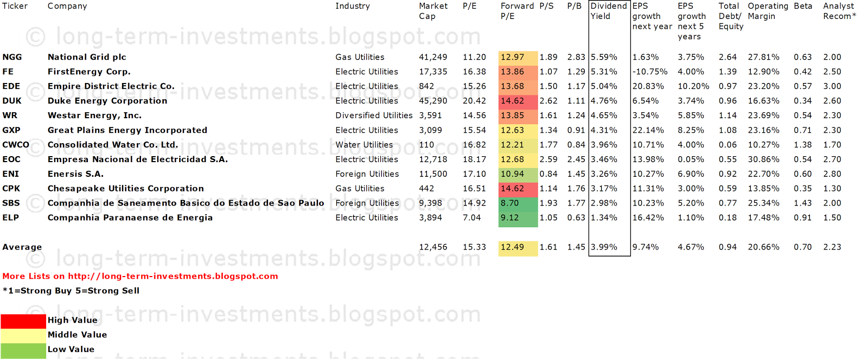The width and height of the screenshot is (868, 359).
Task: Click the Forward P/E cell 12.97
Action: (x=518, y=57)
